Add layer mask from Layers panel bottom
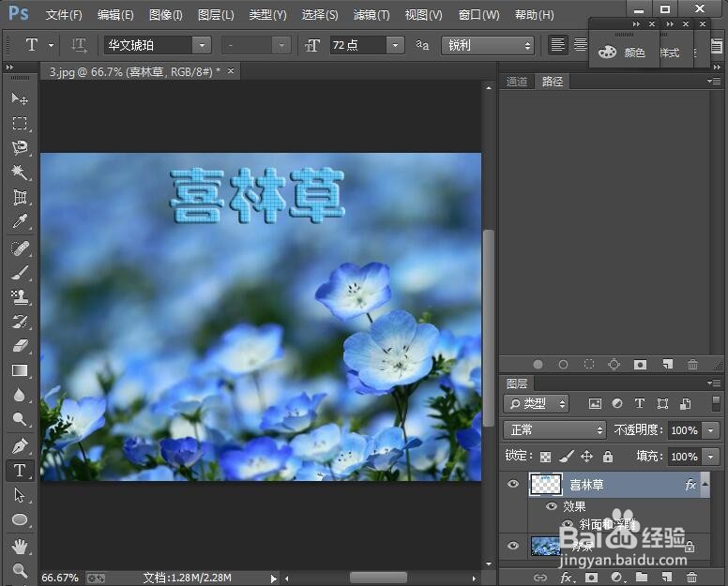 [x=591, y=578]
